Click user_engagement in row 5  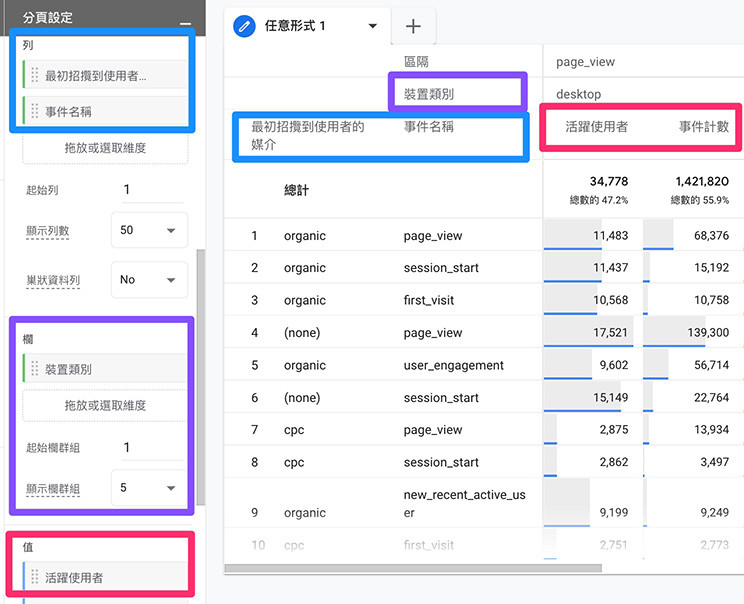coord(454,365)
